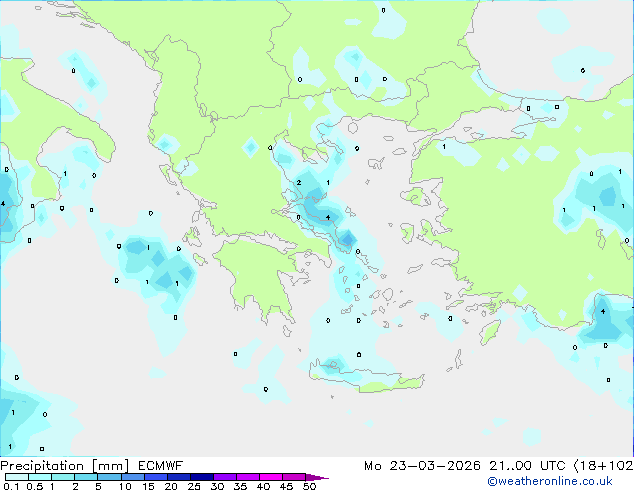
Task: Click the '21..00 UTC' time text
Action: [x=527, y=466]
